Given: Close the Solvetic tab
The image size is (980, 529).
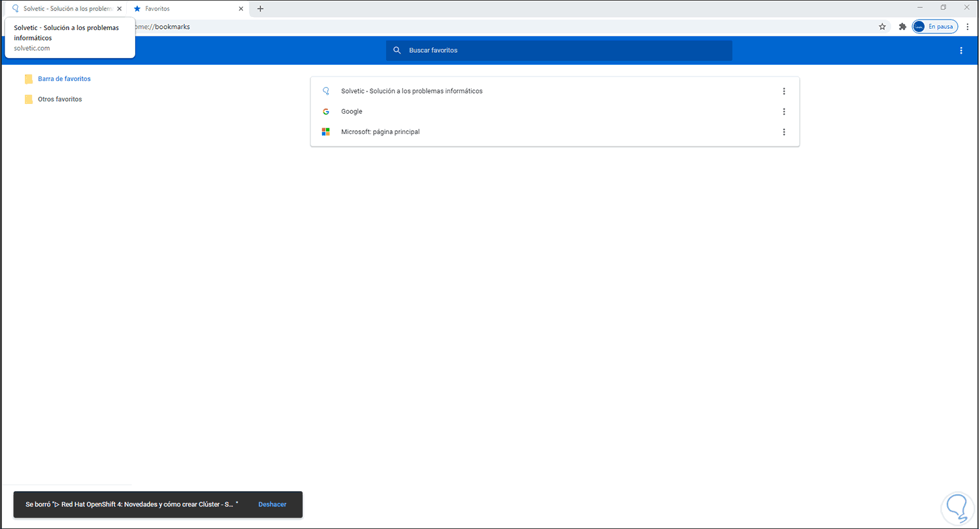Looking at the screenshot, I should (119, 9).
